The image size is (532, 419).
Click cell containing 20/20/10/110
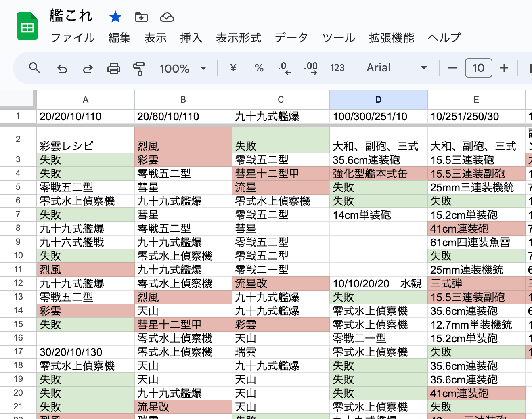(86, 117)
